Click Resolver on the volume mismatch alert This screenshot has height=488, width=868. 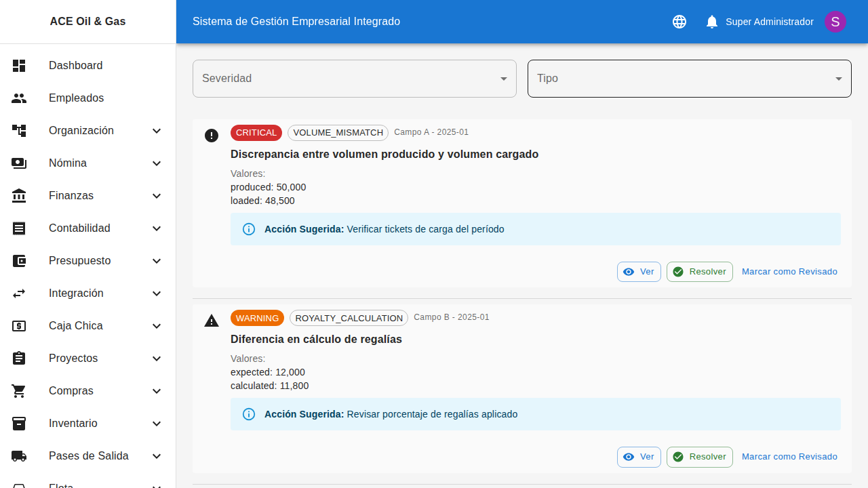(699, 271)
